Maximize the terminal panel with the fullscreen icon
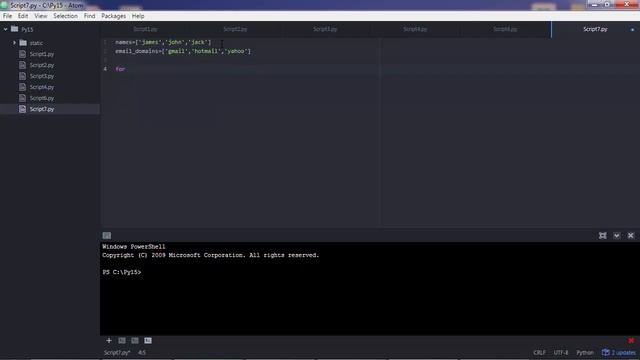This screenshot has width=640, height=360. tap(602, 236)
